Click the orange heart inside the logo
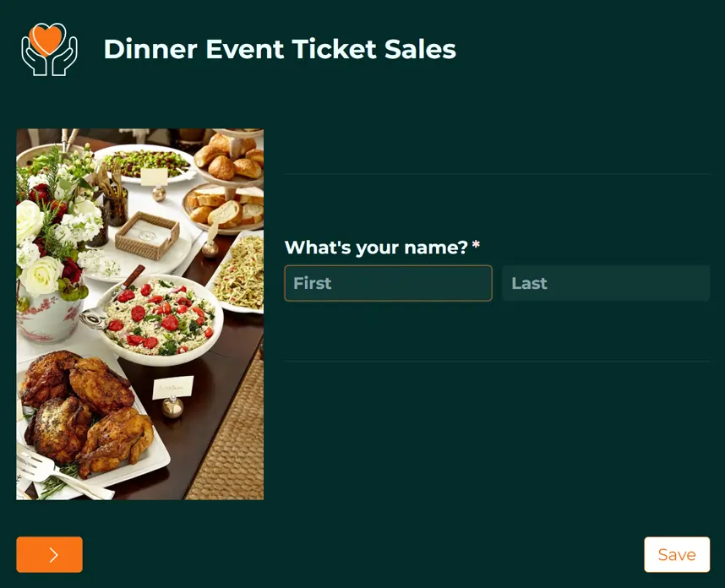 click(48, 41)
